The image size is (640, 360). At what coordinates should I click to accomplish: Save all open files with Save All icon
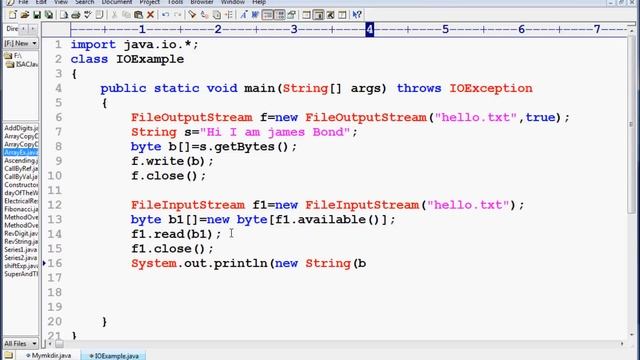click(x=49, y=15)
